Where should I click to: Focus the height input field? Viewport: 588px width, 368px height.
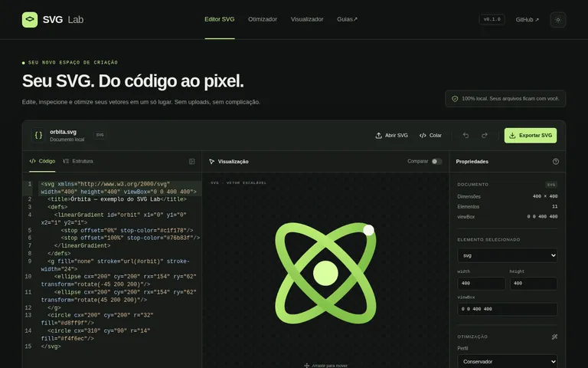point(533,283)
